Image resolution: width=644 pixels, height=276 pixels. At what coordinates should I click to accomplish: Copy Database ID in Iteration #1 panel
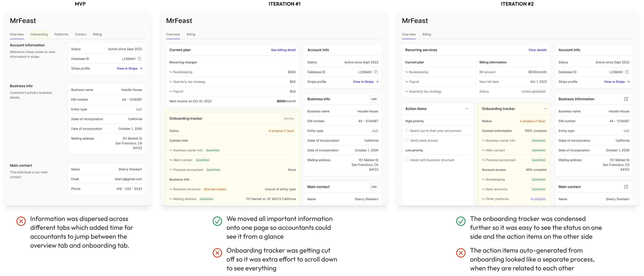point(376,72)
